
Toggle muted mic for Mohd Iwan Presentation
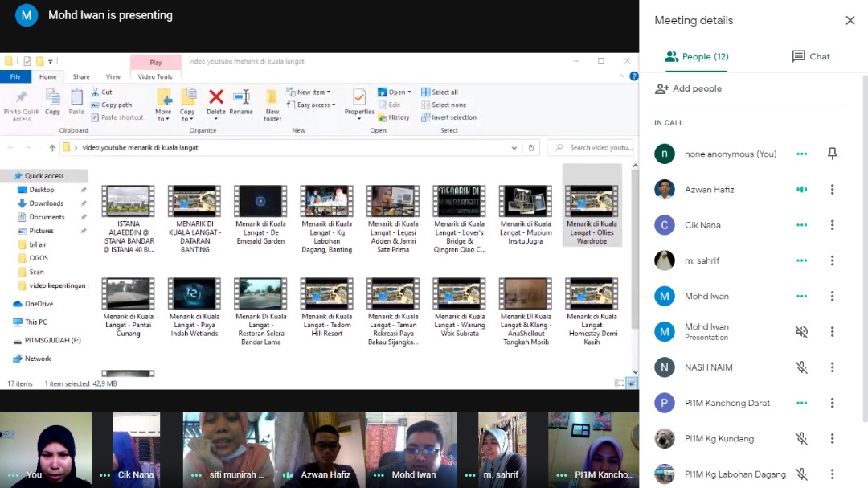(801, 331)
